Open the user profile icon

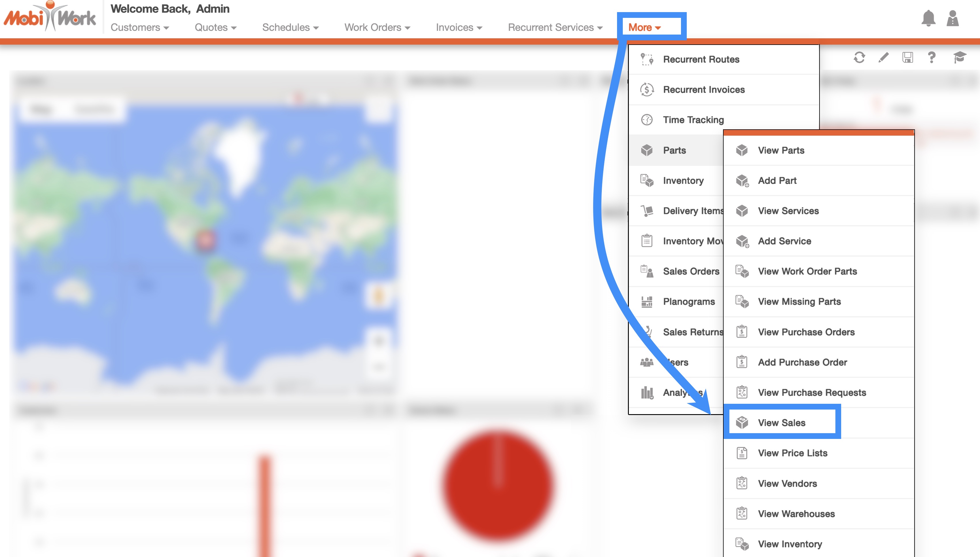[x=952, y=18]
